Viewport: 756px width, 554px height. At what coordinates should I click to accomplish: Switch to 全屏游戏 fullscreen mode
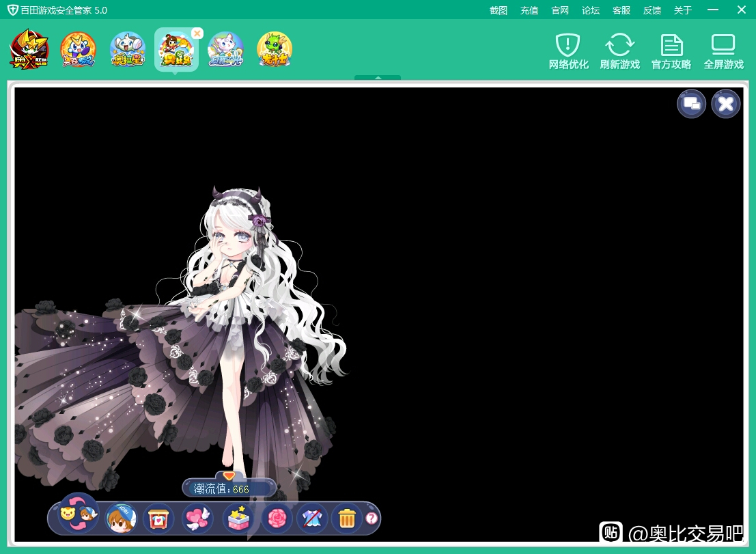[x=724, y=52]
